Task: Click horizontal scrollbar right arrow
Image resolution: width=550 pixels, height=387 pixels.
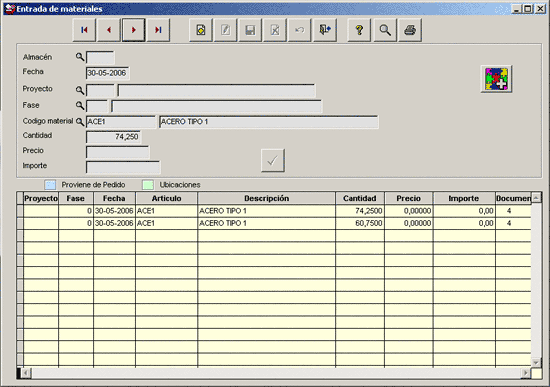Action: (525, 373)
